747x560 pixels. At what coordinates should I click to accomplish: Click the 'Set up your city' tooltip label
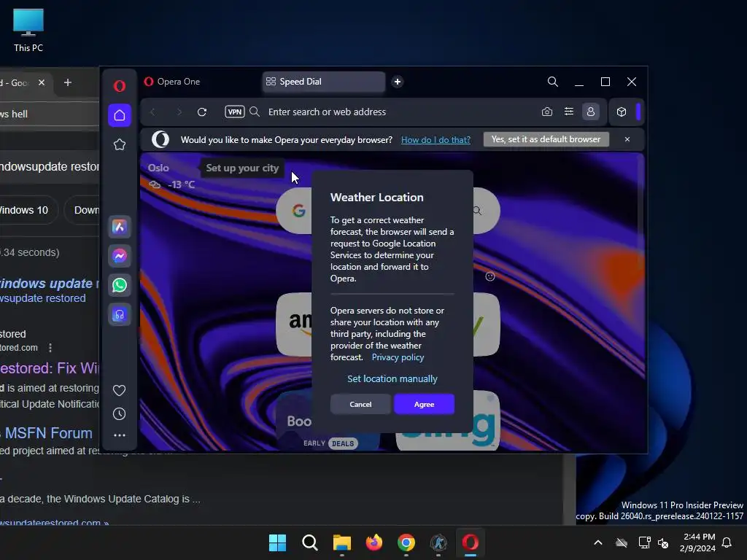(x=242, y=168)
